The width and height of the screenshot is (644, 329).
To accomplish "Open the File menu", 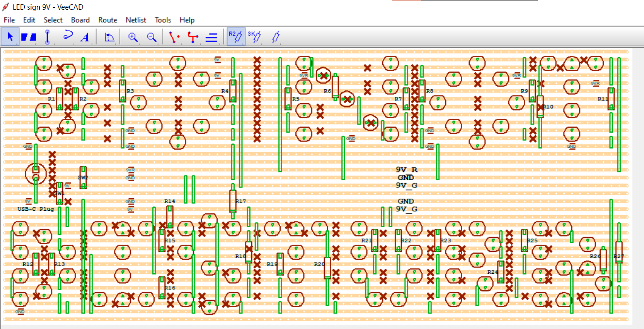I will [x=9, y=20].
